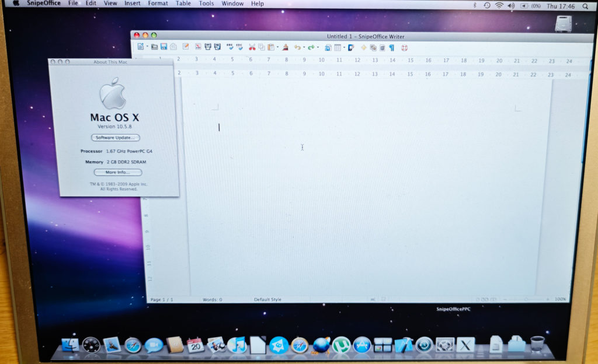Click the More Info... button
The image size is (598, 364).
[x=117, y=173]
